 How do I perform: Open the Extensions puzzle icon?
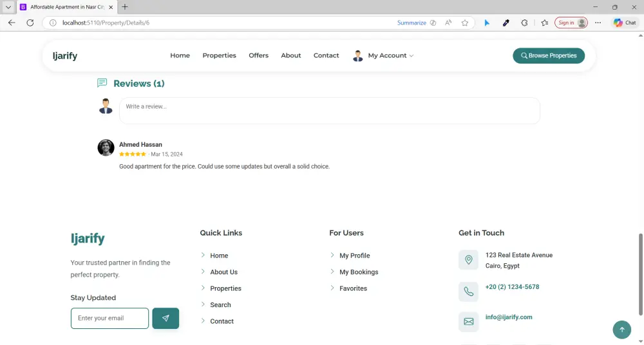tap(524, 23)
